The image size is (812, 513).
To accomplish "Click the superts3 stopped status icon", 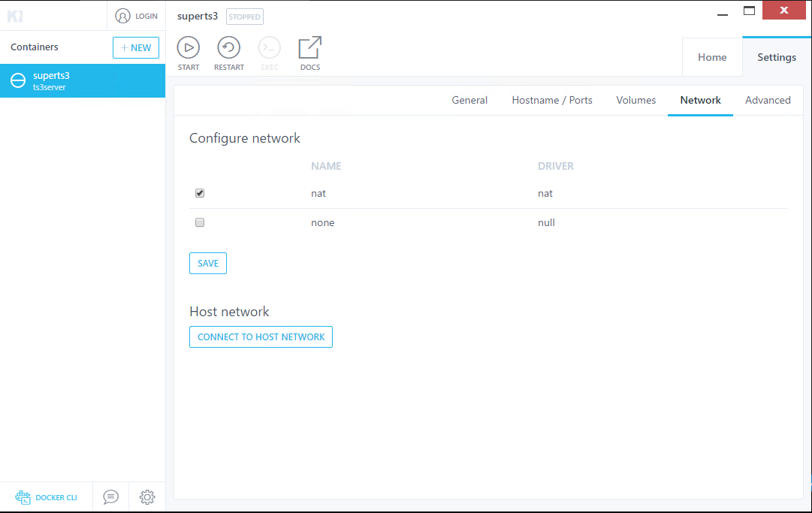I will (x=18, y=81).
